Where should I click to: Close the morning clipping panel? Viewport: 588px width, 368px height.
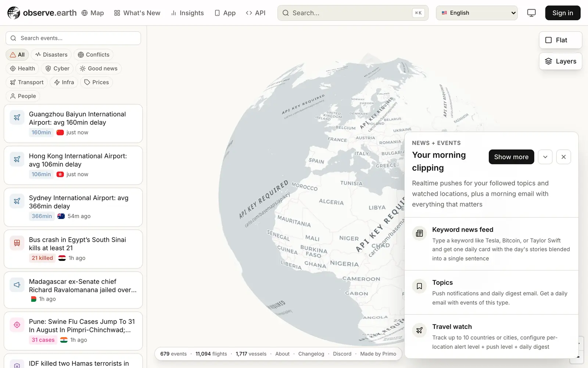[x=564, y=157]
